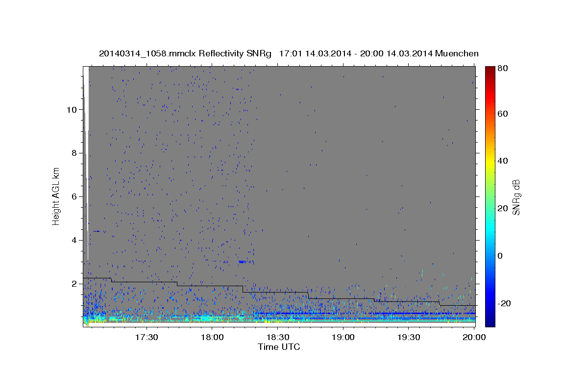Click the height tick label 8
The width and height of the screenshot is (588, 392).
pos(73,153)
